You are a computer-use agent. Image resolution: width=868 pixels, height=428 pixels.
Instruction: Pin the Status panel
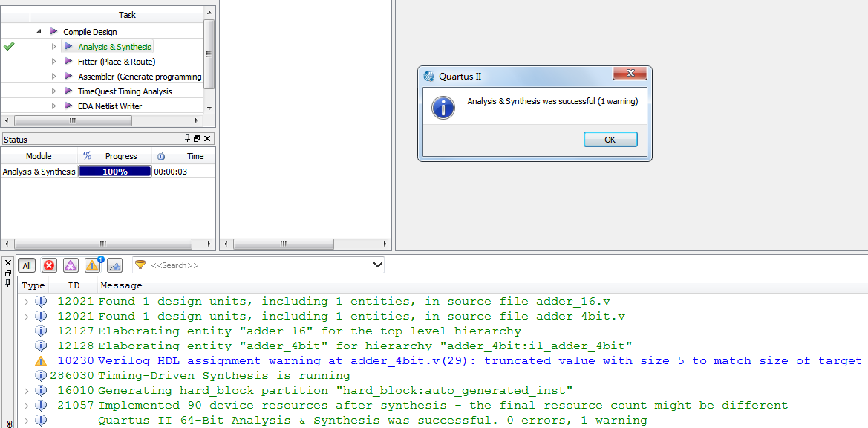(188, 138)
